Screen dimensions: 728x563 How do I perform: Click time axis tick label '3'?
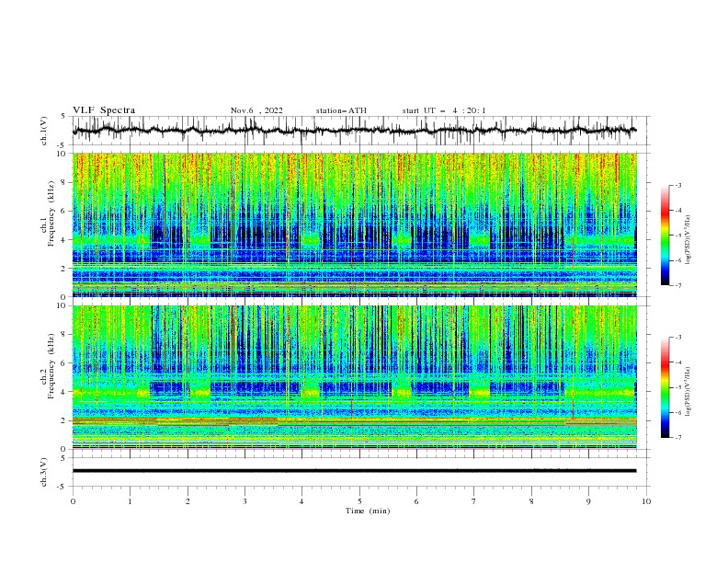[x=245, y=501]
